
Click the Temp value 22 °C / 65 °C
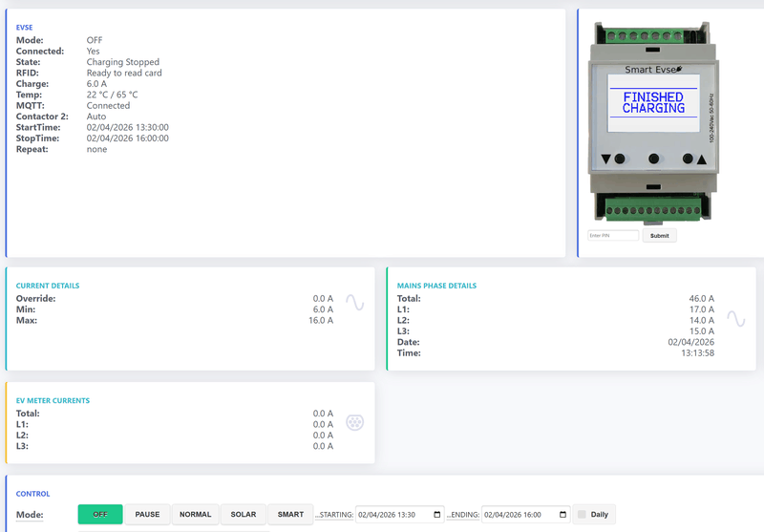tap(112, 95)
